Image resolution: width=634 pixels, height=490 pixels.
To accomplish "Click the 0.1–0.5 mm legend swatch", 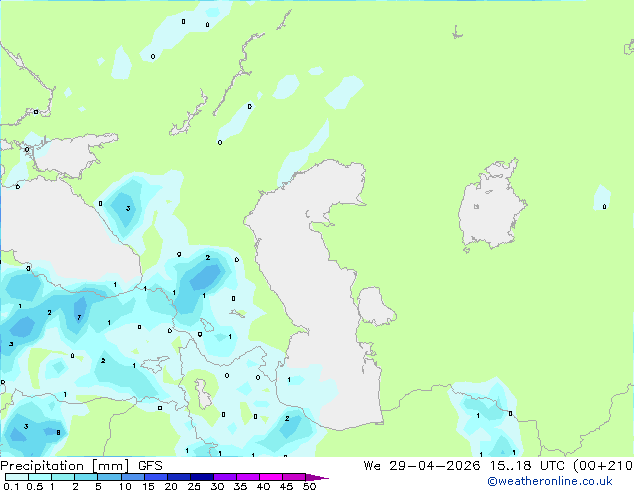I will click(x=17, y=477).
